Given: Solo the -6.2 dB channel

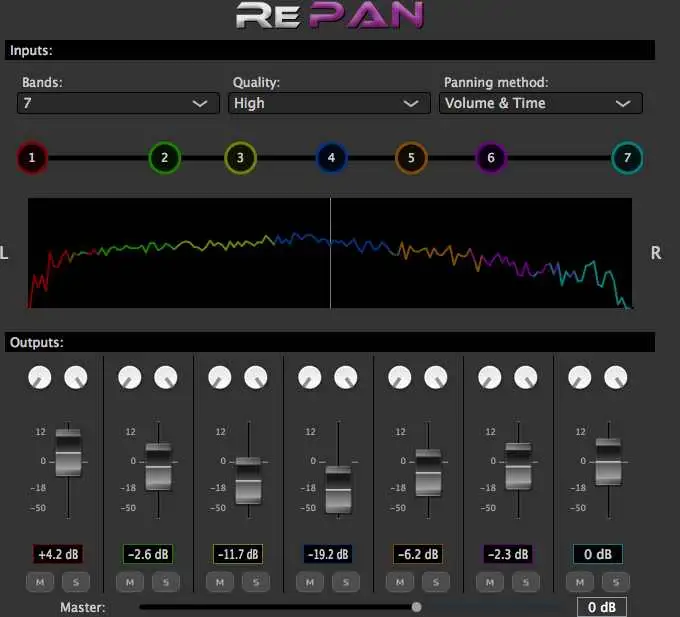Looking at the screenshot, I should click(x=436, y=582).
